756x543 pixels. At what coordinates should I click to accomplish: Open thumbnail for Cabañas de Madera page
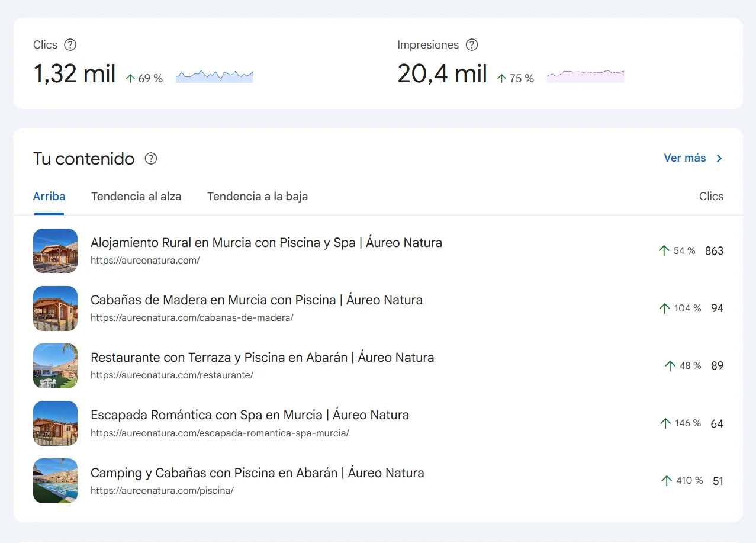55,308
